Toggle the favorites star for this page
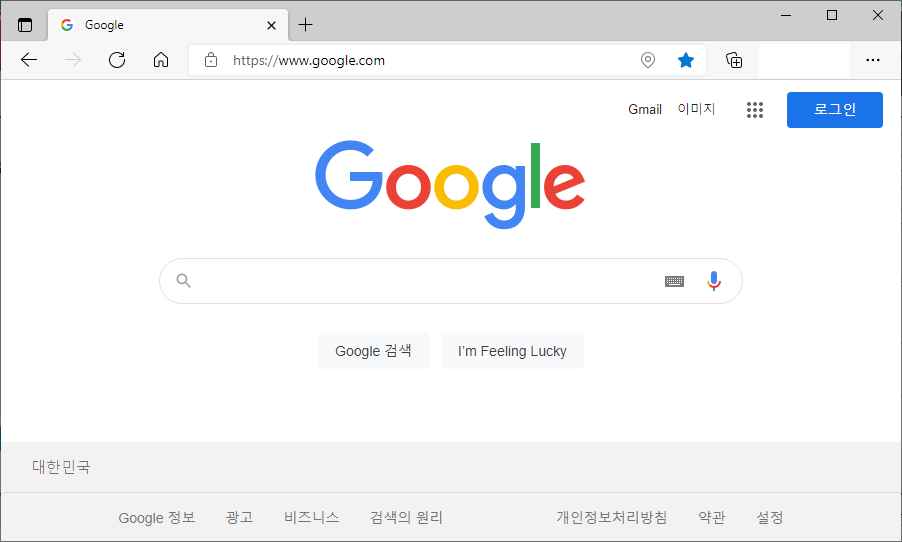Viewport: 902px width, 542px height. pyautogui.click(x=686, y=60)
